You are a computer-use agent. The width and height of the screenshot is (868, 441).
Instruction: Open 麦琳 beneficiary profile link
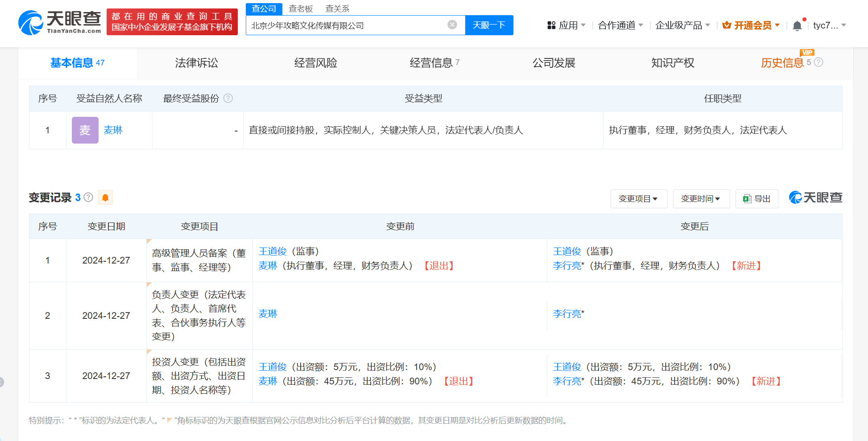point(113,130)
